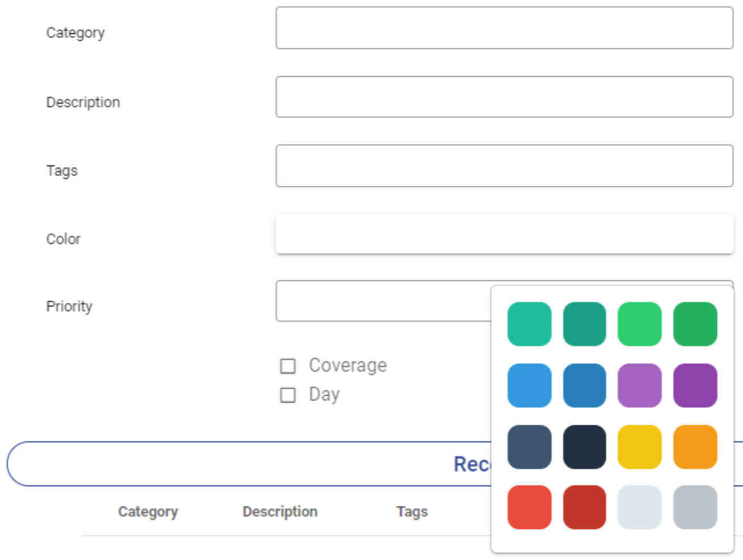The image size is (743, 560).
Task: Sort by the Category column header
Action: [148, 512]
